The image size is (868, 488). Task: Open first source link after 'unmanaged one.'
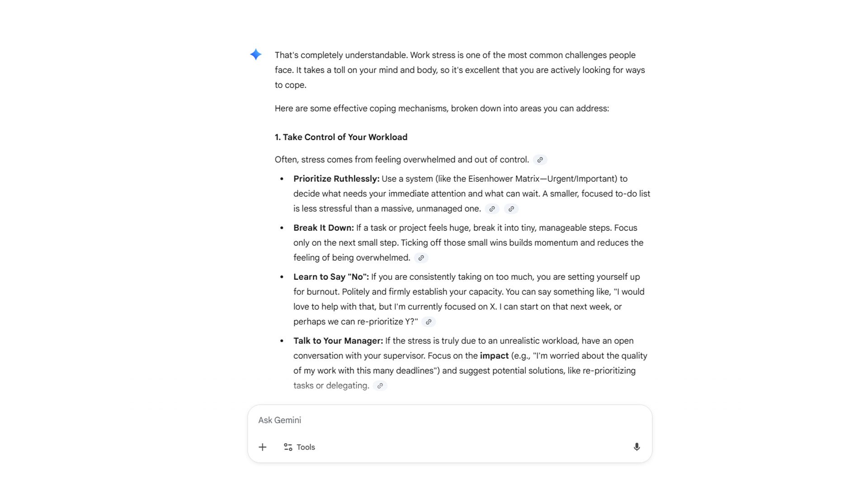(492, 209)
